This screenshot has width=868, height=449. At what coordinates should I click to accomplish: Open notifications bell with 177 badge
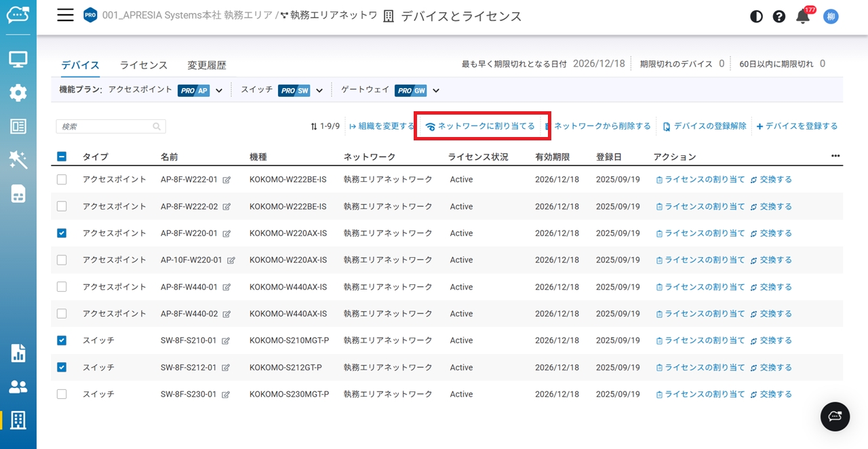803,16
